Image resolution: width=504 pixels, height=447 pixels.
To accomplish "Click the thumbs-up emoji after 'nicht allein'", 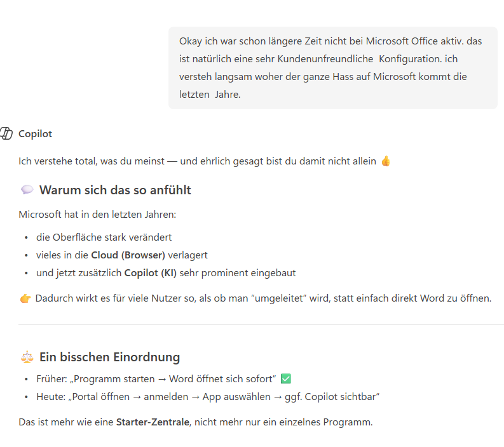I will [386, 161].
